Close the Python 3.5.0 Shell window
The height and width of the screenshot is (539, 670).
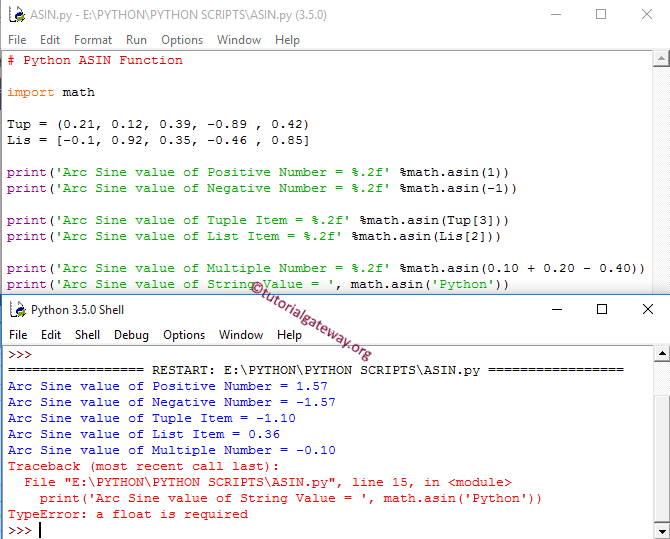tap(648, 309)
